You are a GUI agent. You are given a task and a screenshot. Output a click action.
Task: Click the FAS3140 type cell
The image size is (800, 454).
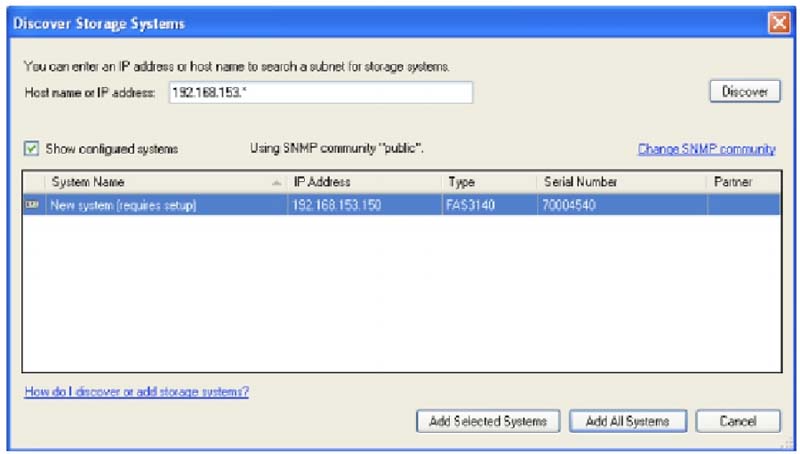tap(470, 205)
